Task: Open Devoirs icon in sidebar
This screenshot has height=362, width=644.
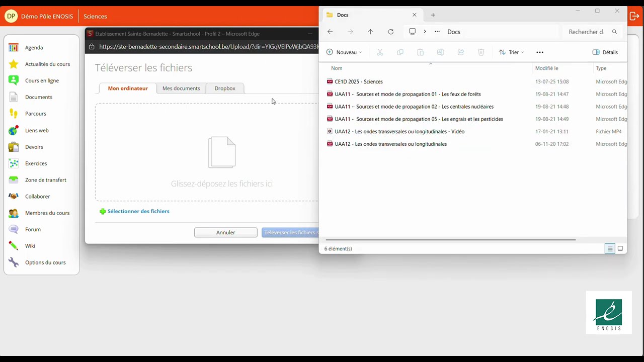Action: click(x=14, y=147)
